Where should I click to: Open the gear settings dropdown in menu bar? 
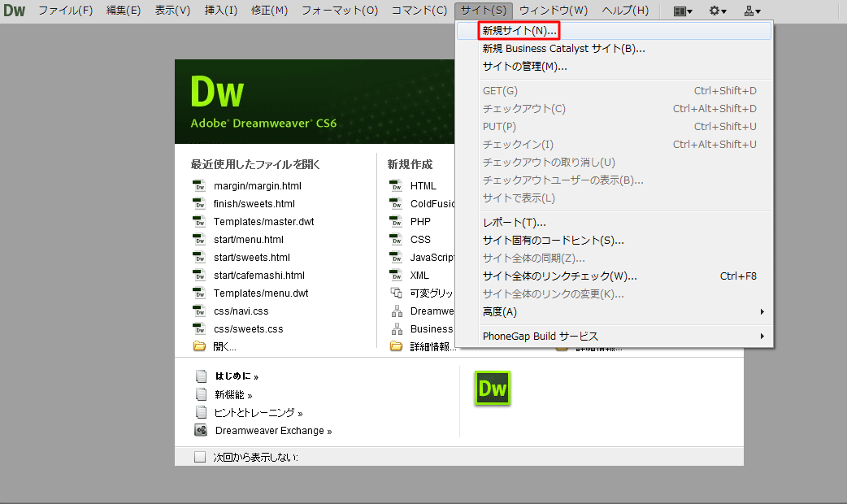(x=718, y=11)
